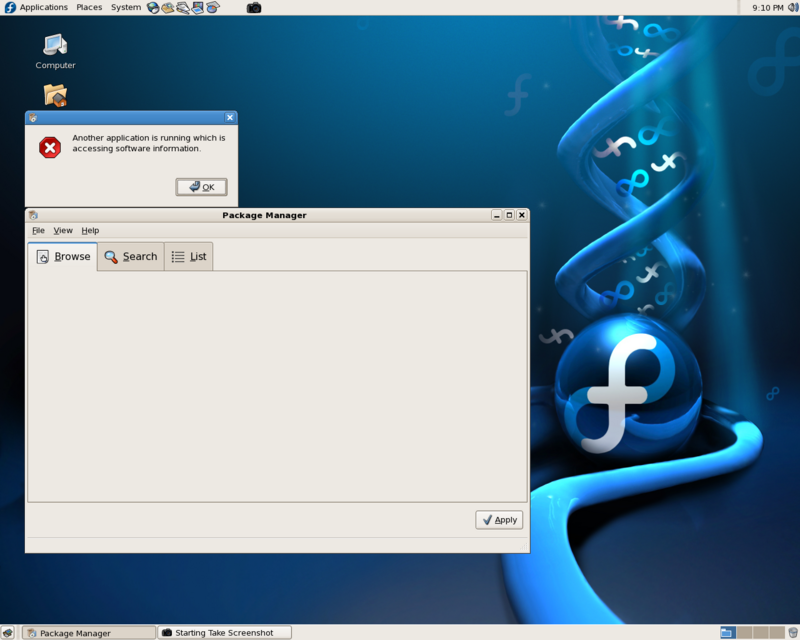Click the volume speaker icon
800x640 pixels.
[793, 7]
